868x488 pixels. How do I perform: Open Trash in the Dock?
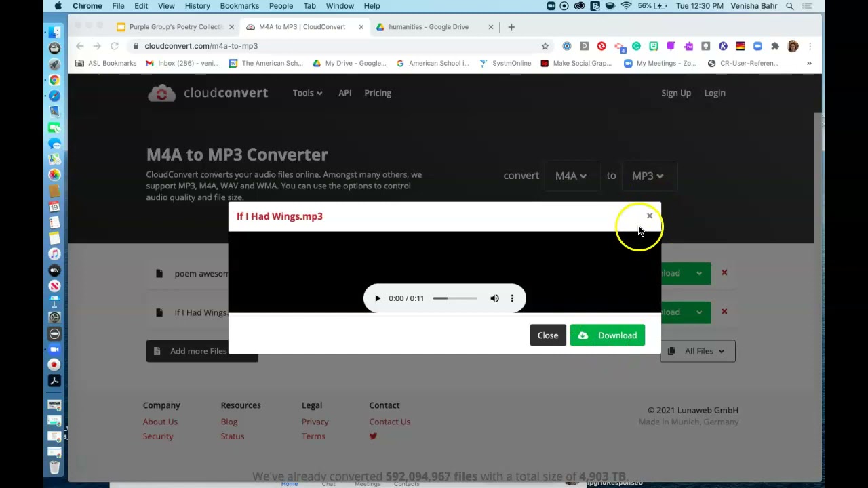click(x=54, y=467)
